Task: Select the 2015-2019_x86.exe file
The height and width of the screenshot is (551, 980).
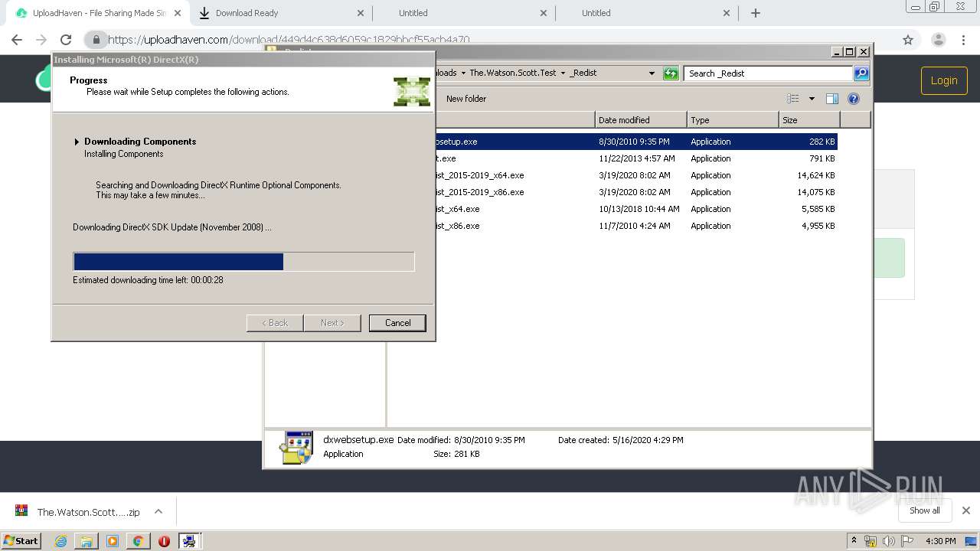Action: click(x=612, y=192)
